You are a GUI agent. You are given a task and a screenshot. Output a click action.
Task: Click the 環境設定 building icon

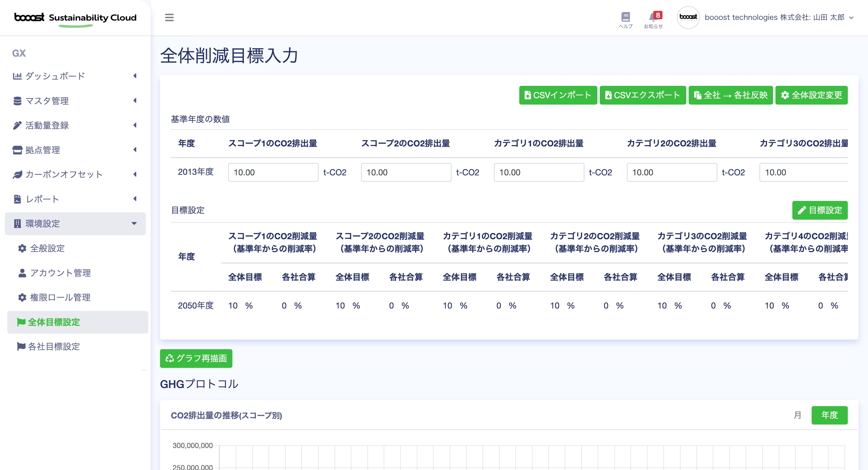tap(17, 224)
